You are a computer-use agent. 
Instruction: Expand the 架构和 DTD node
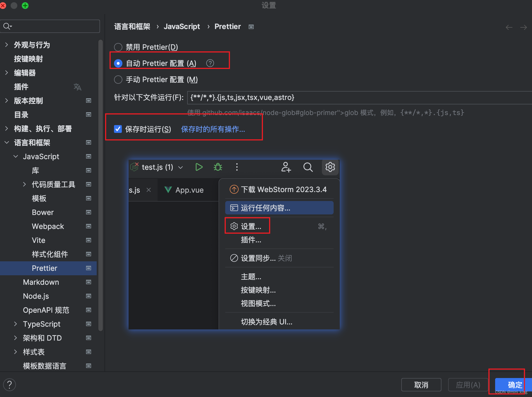(16, 338)
